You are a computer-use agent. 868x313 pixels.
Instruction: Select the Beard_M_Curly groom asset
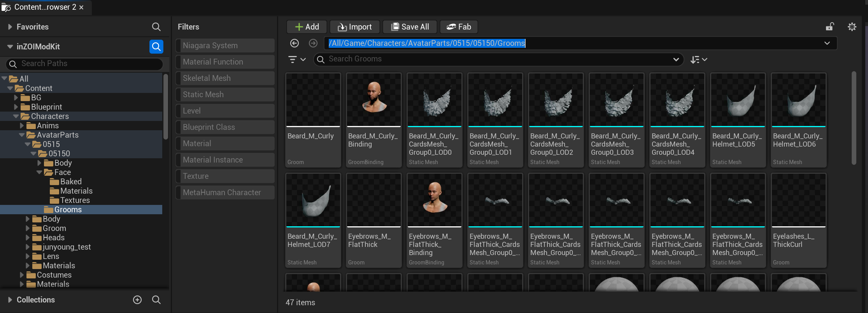[x=313, y=120]
